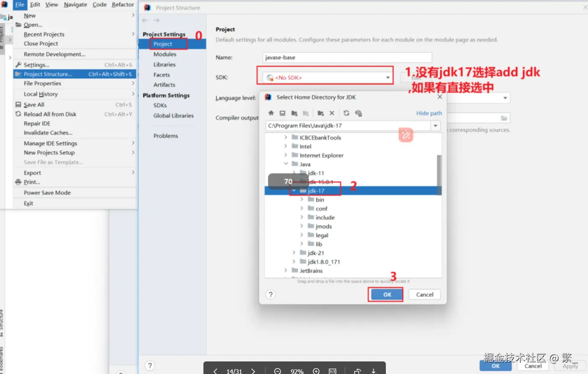
Task: Open the Language level dropdown arrow
Action: 505,98
